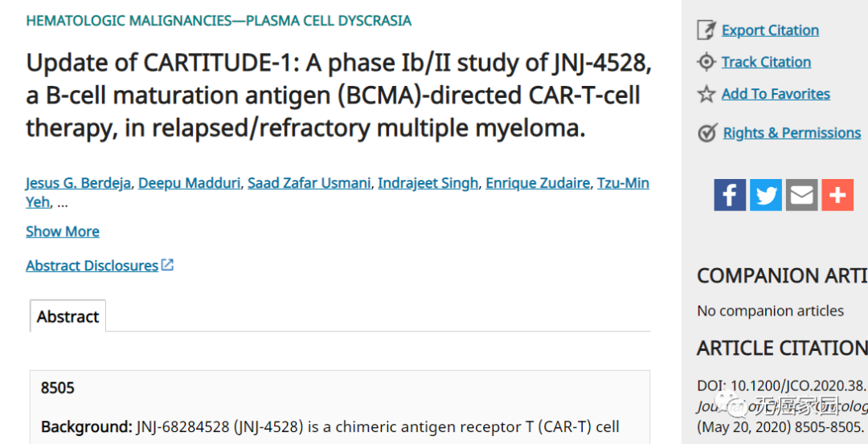Click the Track Citation target icon
Image resolution: width=868 pixels, height=444 pixels.
[706, 62]
